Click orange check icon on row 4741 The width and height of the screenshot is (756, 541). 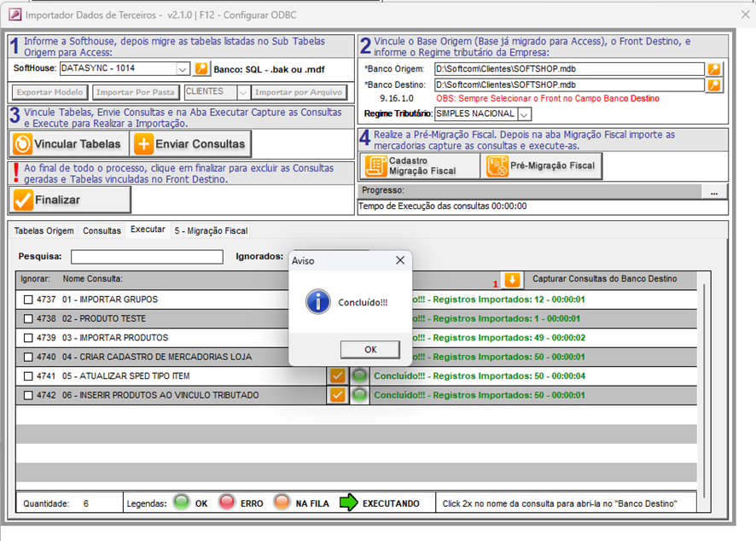(x=337, y=375)
